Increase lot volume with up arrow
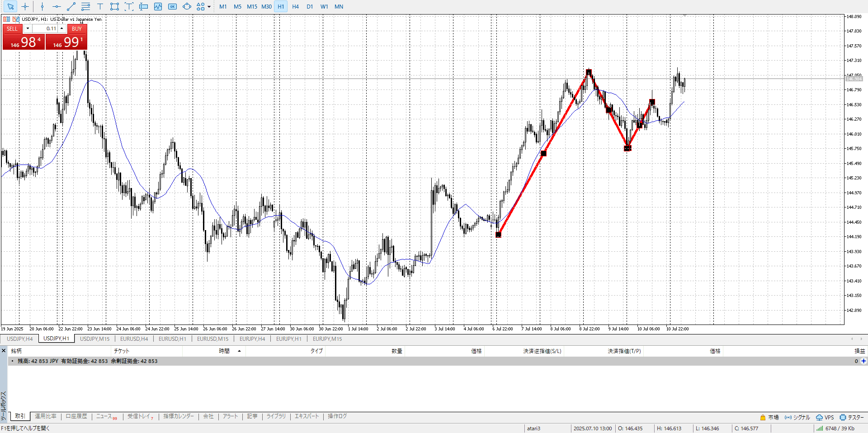This screenshot has width=868, height=433. point(62,28)
